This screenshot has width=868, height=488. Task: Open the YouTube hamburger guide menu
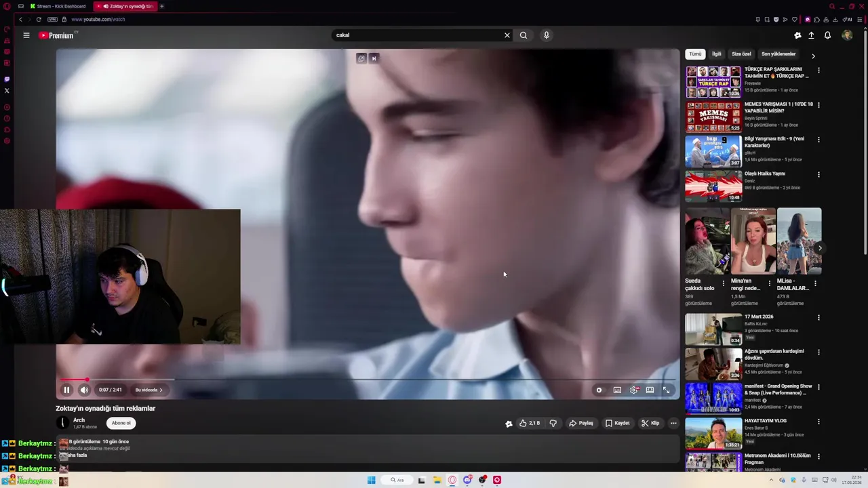26,35
